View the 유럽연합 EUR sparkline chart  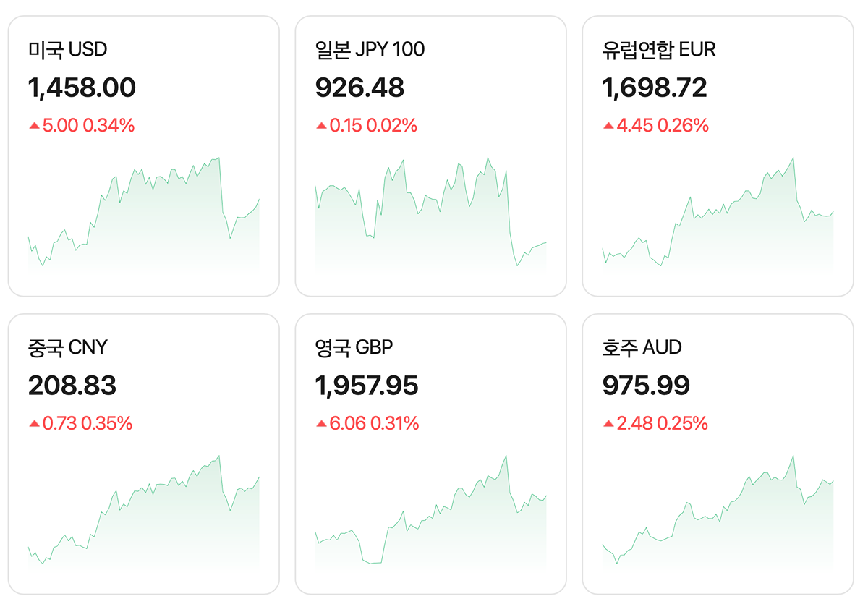click(718, 213)
